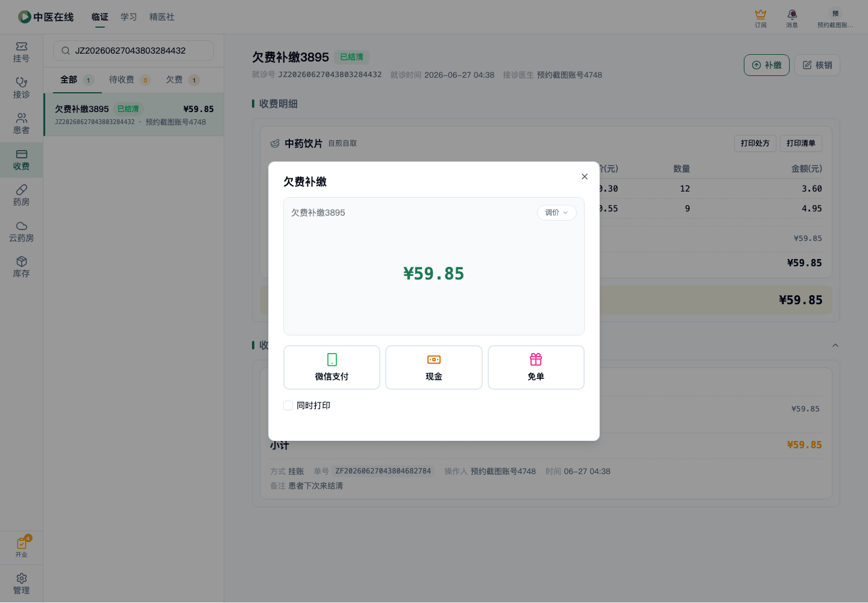Viewport: 868px width, 603px height.
Task: Click the 中医在线 logo icon
Action: pos(25,17)
